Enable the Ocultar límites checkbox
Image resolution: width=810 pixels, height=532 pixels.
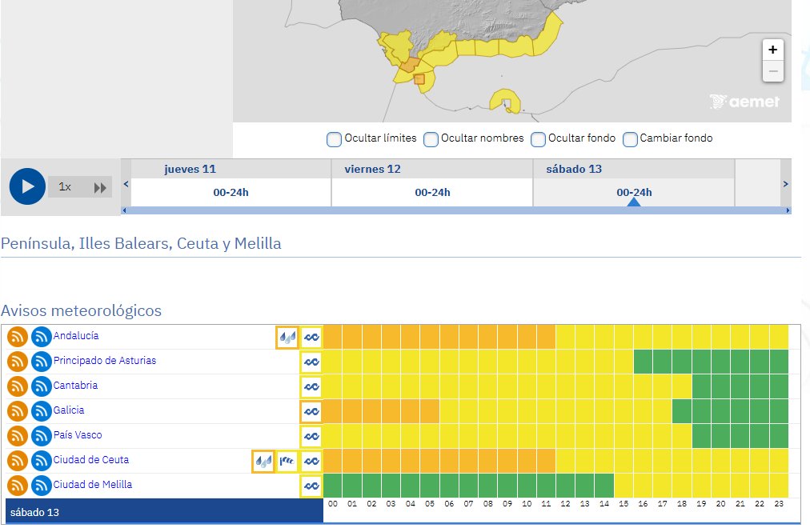coord(334,139)
